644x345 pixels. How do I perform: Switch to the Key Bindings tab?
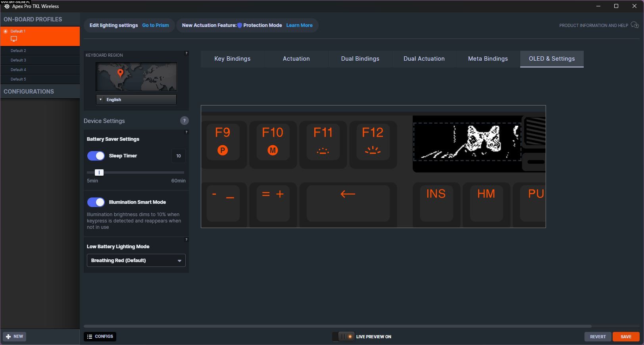232,59
